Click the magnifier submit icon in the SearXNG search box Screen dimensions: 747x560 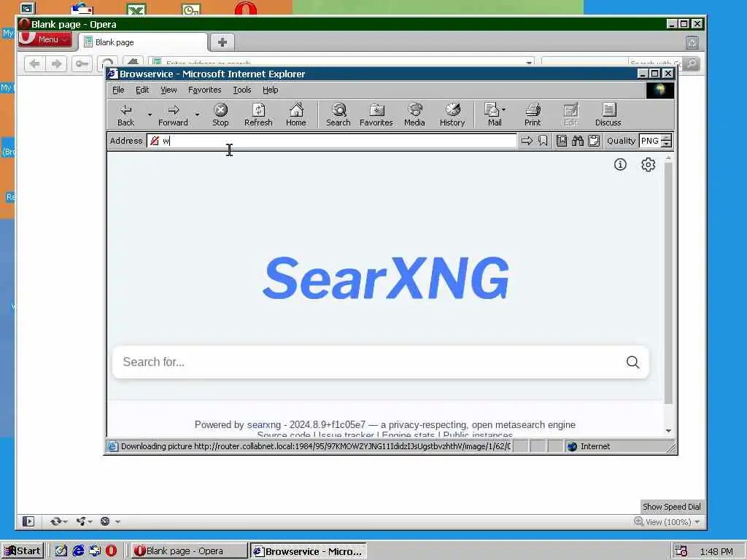click(x=632, y=362)
